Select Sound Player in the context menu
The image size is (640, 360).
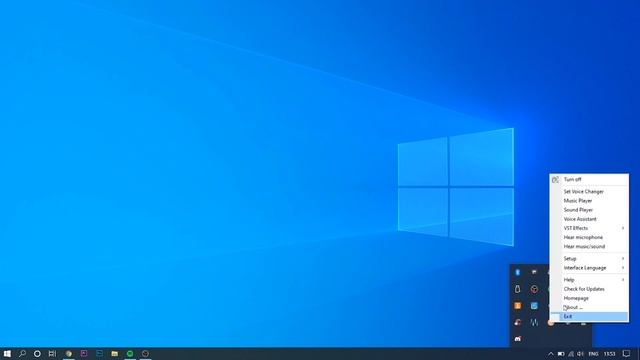[589, 210]
